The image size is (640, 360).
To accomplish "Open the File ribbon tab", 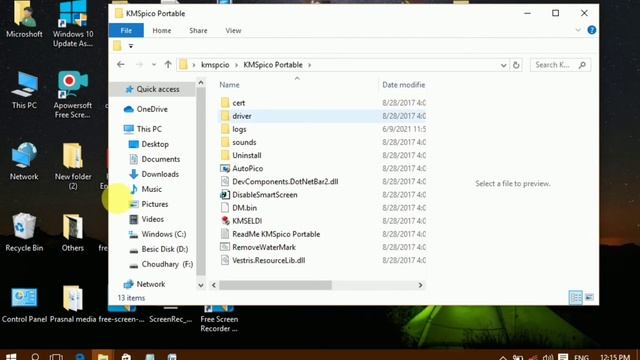I will pyautogui.click(x=126, y=30).
